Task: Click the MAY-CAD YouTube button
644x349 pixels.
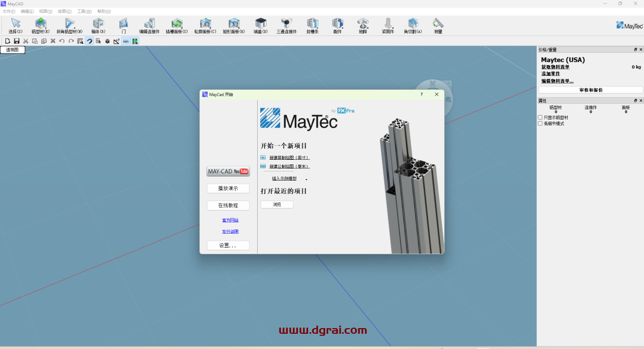Action: [x=228, y=171]
